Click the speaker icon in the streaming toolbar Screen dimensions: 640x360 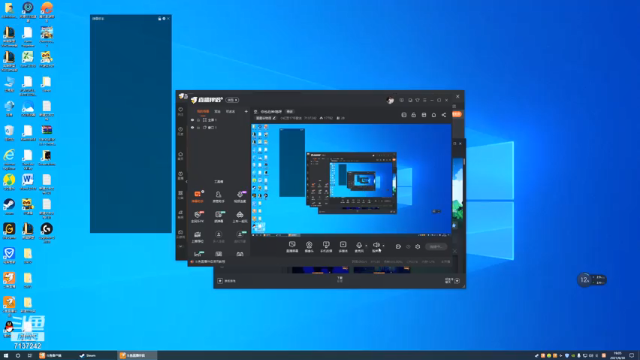pyautogui.click(x=376, y=245)
